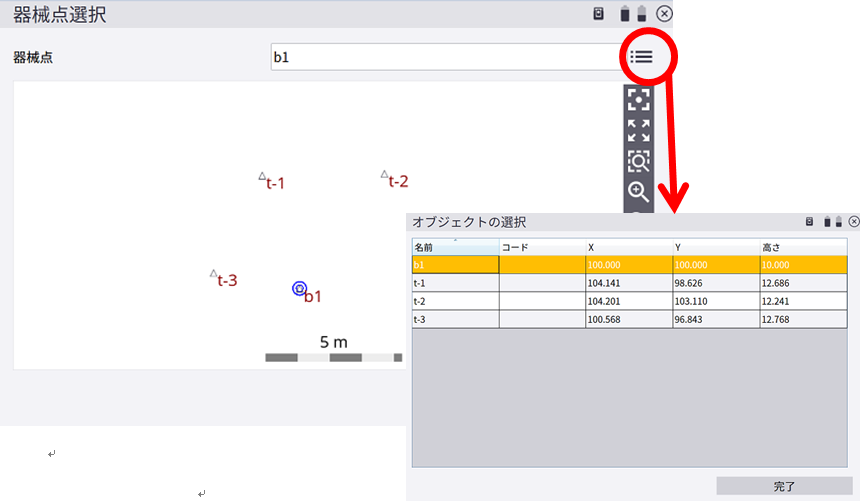Click the X column header
The image size is (861, 502).
click(x=628, y=247)
